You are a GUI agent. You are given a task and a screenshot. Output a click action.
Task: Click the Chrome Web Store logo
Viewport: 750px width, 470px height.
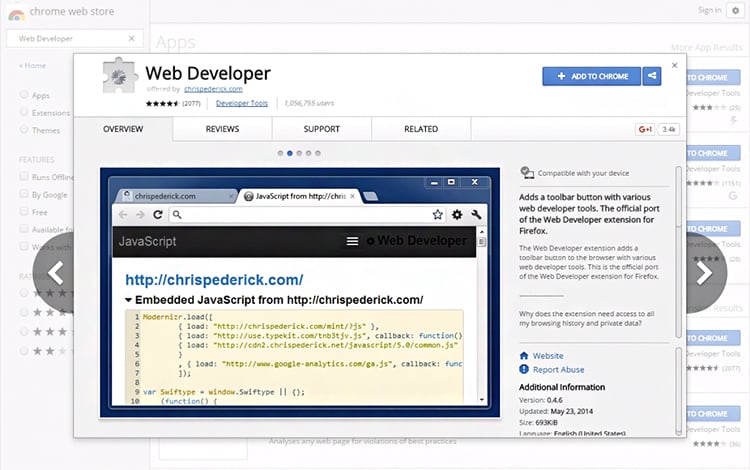click(17, 13)
